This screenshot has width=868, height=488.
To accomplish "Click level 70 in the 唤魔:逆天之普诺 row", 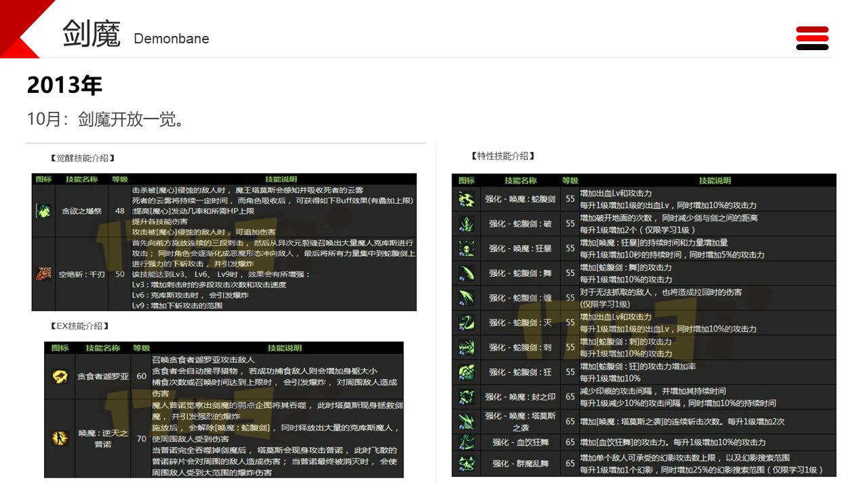I will [x=141, y=439].
